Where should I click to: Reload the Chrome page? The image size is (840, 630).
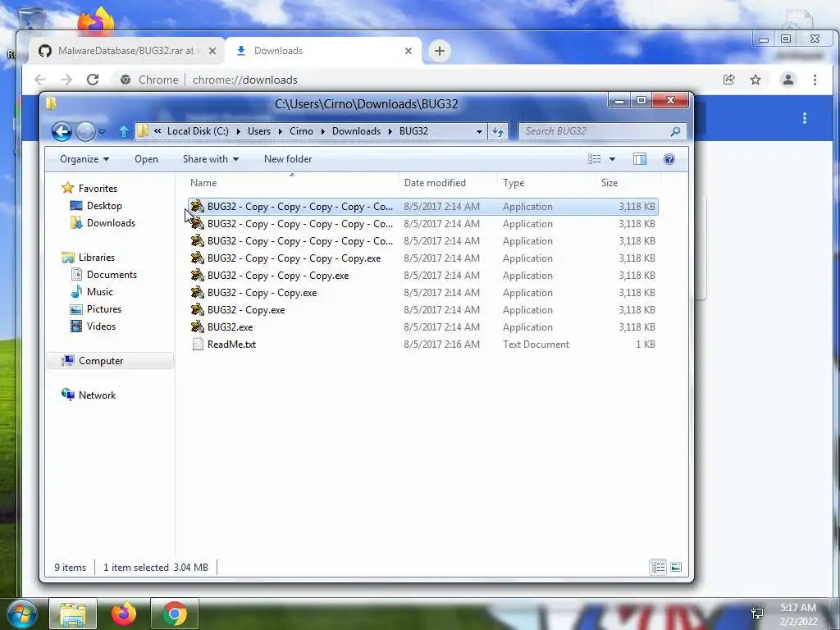coord(93,80)
